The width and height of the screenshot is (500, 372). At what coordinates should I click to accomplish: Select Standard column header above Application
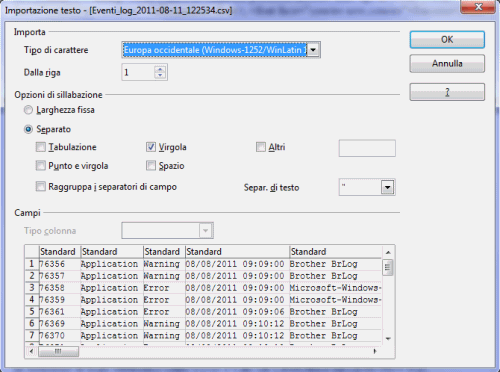pos(112,252)
